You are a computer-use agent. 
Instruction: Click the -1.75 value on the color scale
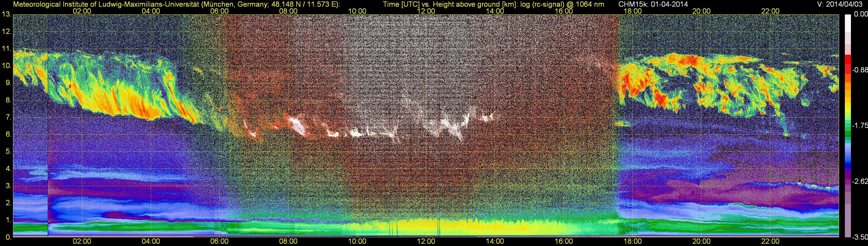tap(860, 125)
